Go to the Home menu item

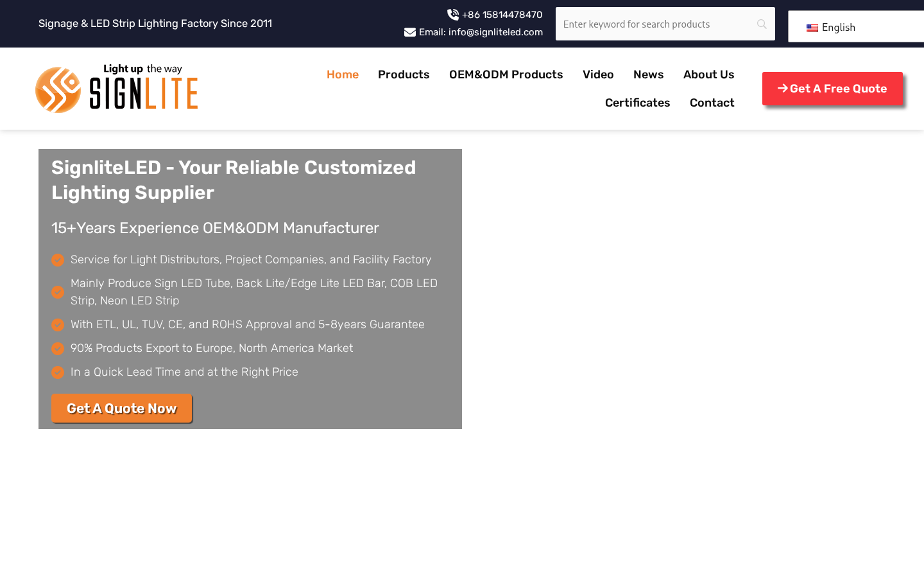pos(343,74)
